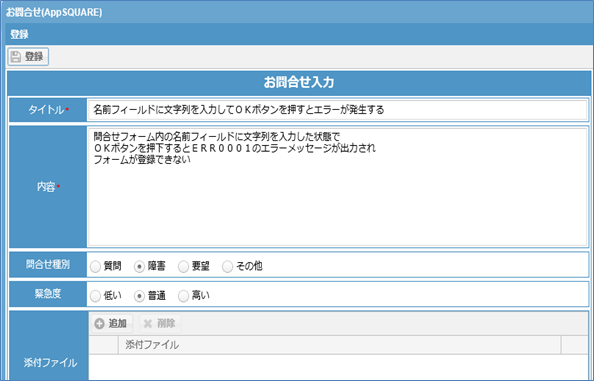
Task: Click the X icon beside 削除
Action: [x=148, y=324]
